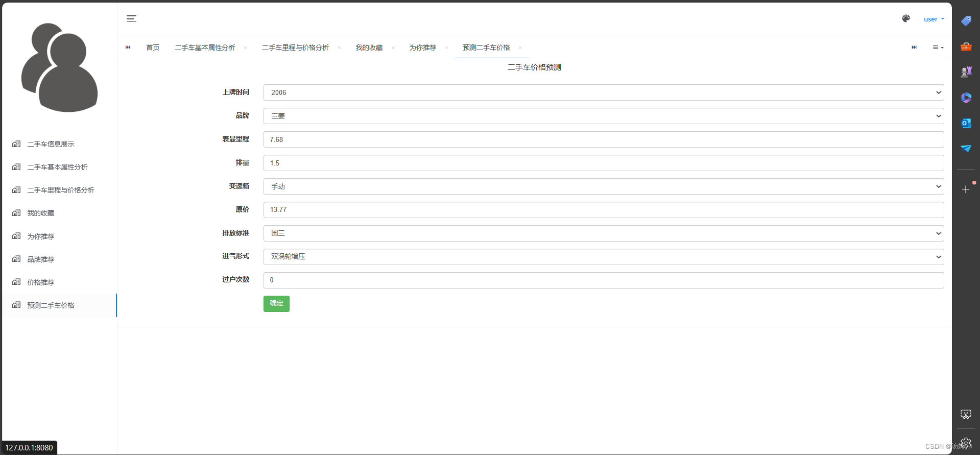Open 二手车里程与价格分析 in the sidebar
The width and height of the screenshot is (980, 455).
59,190
